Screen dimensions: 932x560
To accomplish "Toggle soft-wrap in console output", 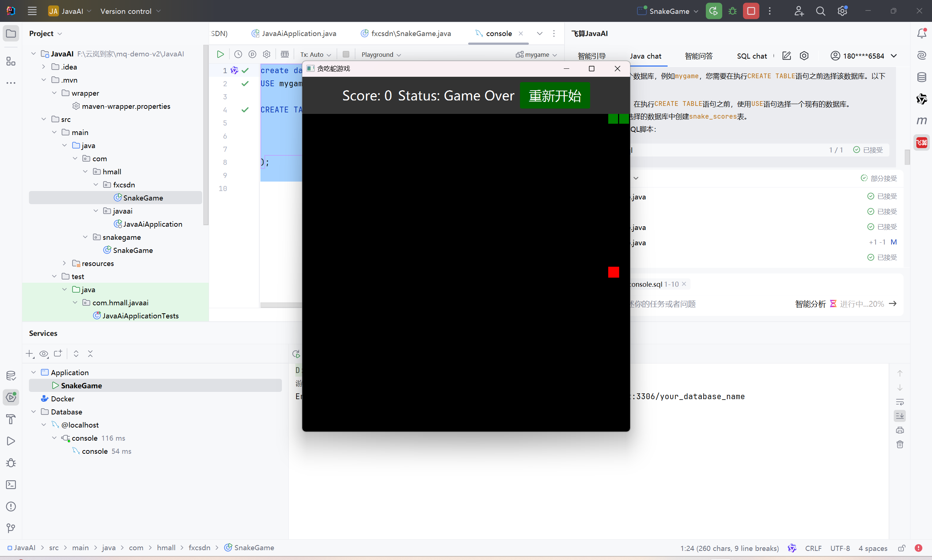I will coord(900,402).
